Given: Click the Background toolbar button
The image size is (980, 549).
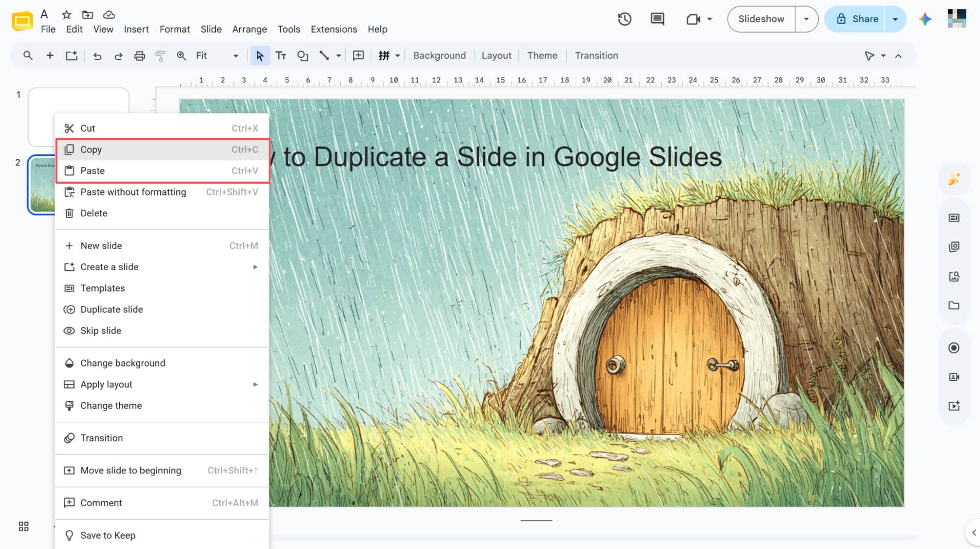Looking at the screenshot, I should coord(439,56).
